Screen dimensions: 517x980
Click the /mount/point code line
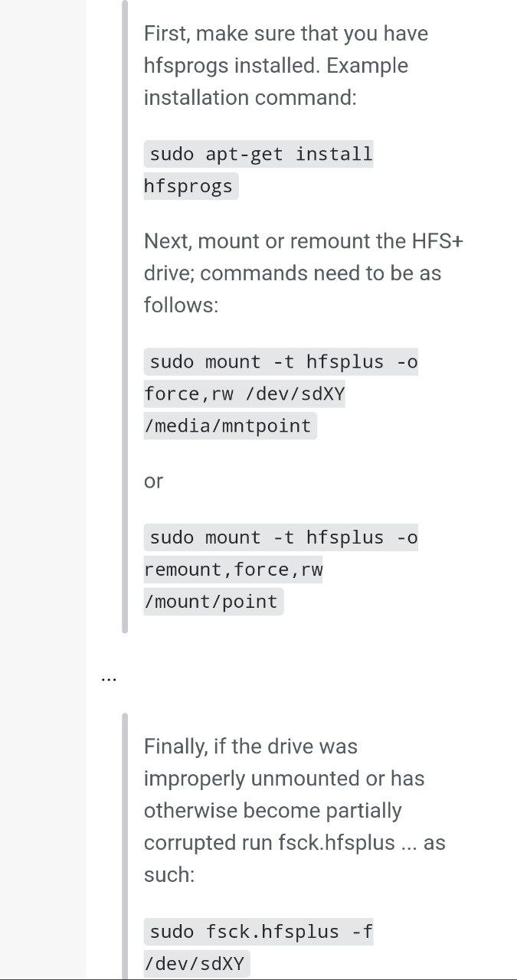point(211,602)
